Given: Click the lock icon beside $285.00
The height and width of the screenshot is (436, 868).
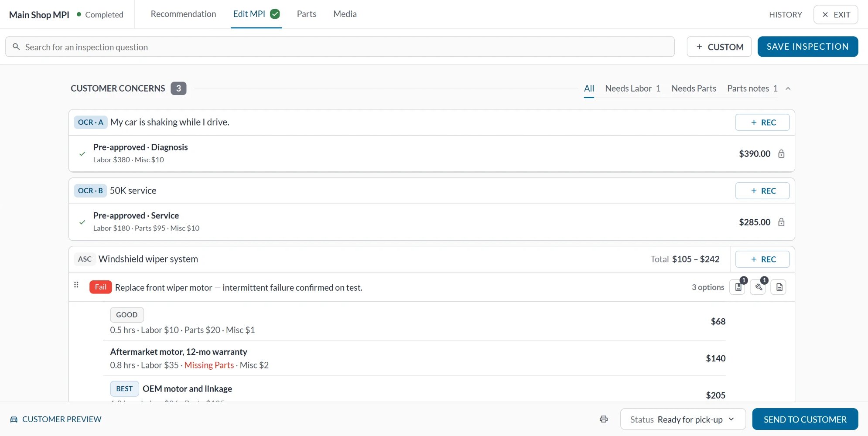Looking at the screenshot, I should 781,222.
